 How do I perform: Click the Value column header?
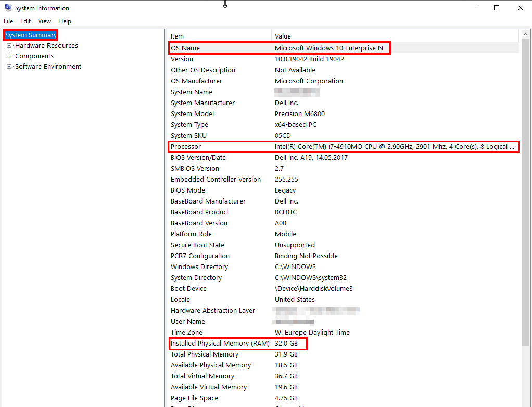(364, 36)
